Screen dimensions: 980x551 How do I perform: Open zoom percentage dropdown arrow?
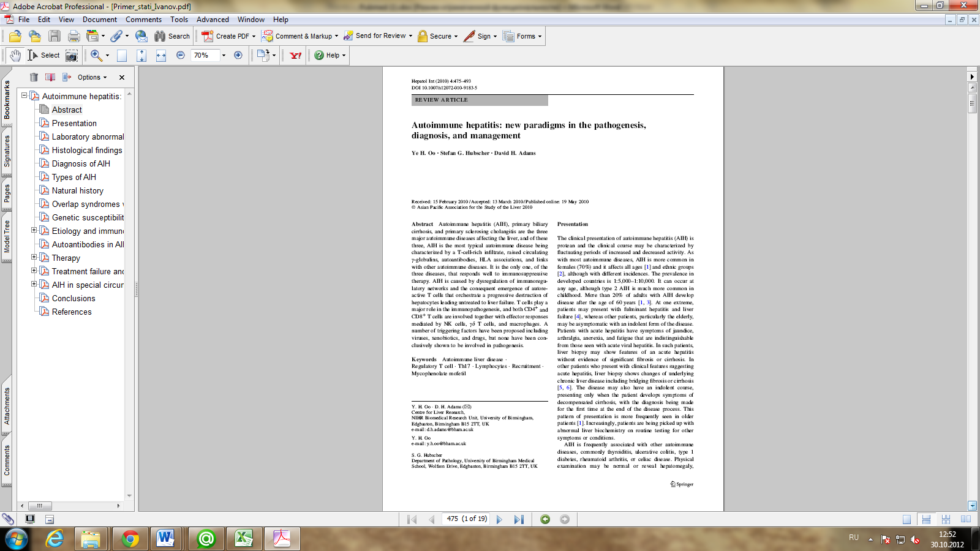click(224, 55)
